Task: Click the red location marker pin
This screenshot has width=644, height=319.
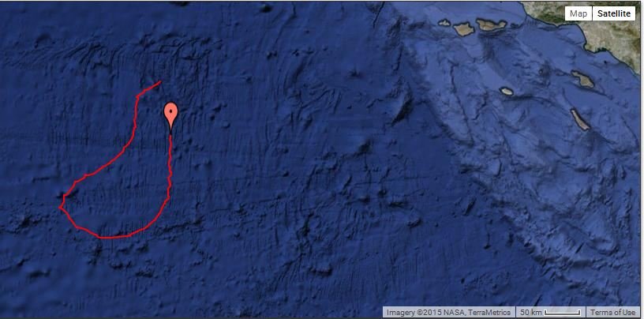Action: coord(170,117)
